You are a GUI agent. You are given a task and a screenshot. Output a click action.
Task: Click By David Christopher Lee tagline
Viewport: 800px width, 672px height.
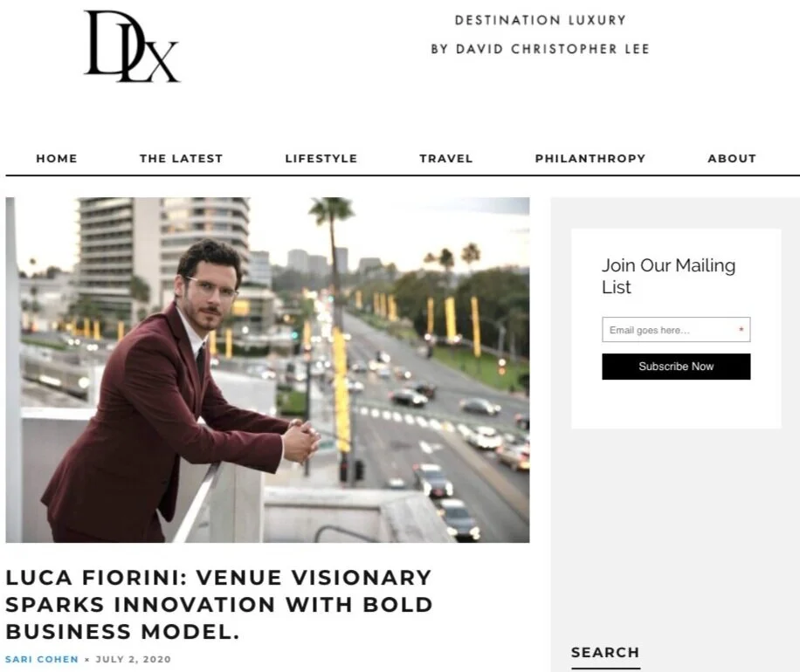click(x=541, y=49)
